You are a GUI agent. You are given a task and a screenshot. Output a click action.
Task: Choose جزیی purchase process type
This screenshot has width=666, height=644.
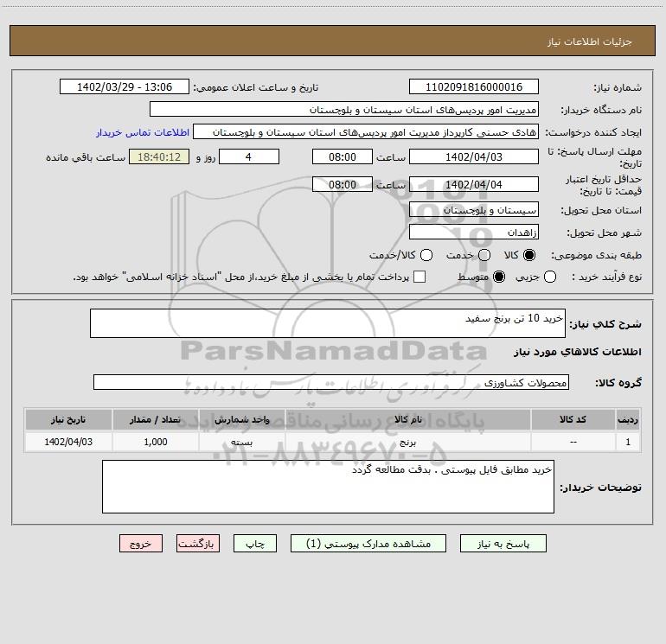[550, 277]
